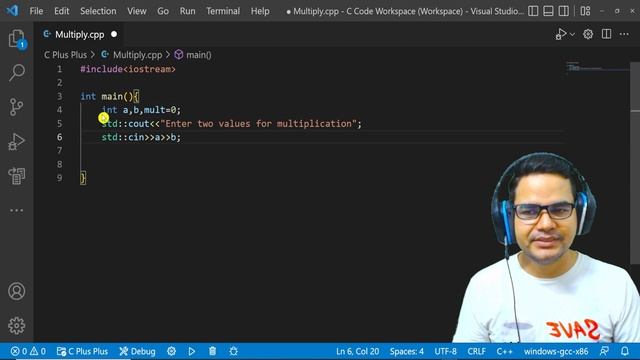Click the minimap in the editor
640x360 pixels.
(598, 68)
